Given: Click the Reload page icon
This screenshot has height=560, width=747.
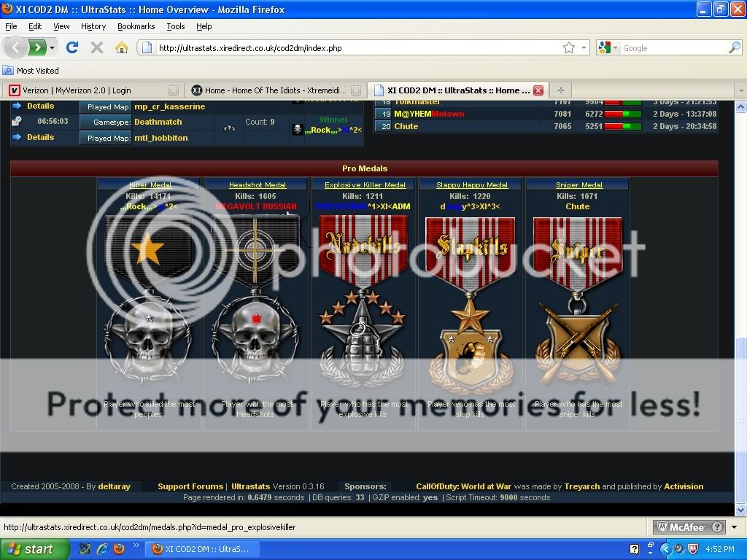Looking at the screenshot, I should (71, 47).
